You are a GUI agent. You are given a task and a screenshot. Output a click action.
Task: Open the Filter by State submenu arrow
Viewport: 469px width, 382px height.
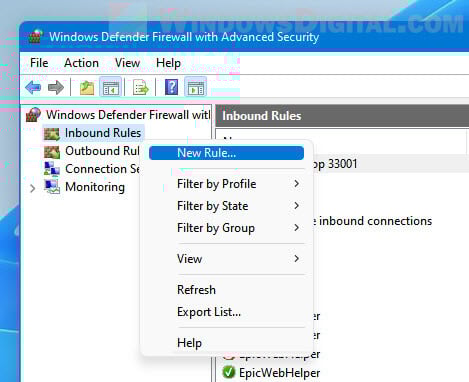[x=296, y=206]
